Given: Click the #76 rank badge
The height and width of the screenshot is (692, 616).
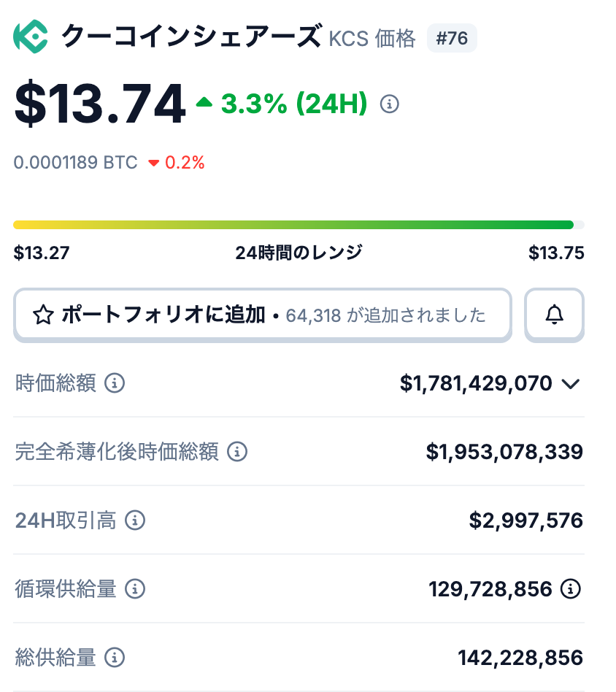Looking at the screenshot, I should click(452, 38).
